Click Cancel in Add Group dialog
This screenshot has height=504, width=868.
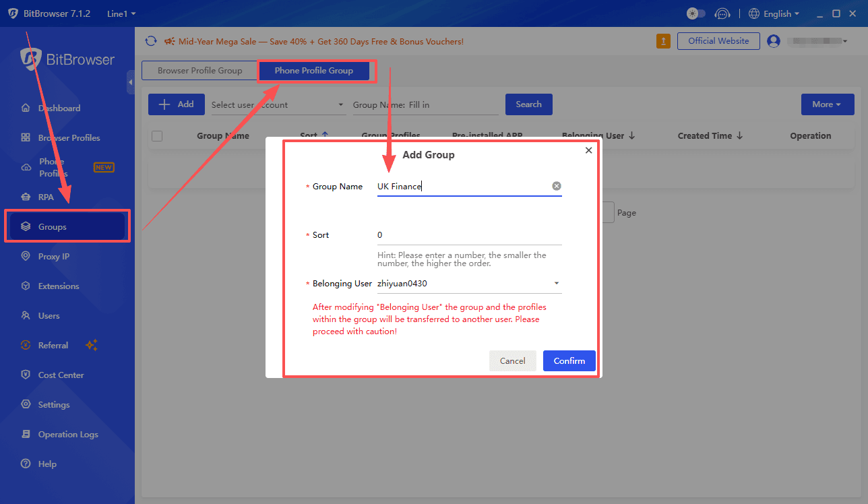[513, 360]
